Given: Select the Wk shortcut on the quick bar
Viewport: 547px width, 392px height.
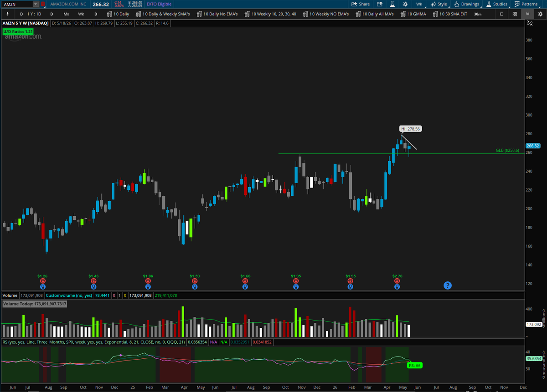Looking at the screenshot, I should tap(81, 14).
